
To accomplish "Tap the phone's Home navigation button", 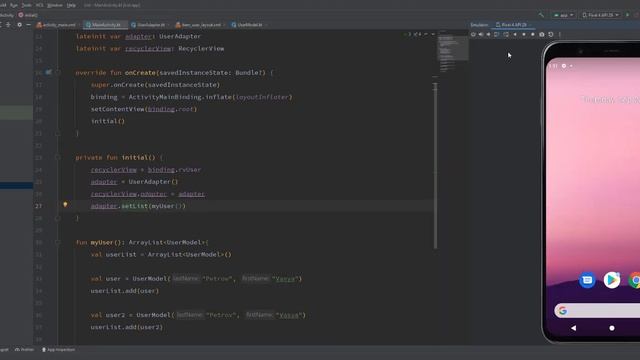I will coord(611,328).
